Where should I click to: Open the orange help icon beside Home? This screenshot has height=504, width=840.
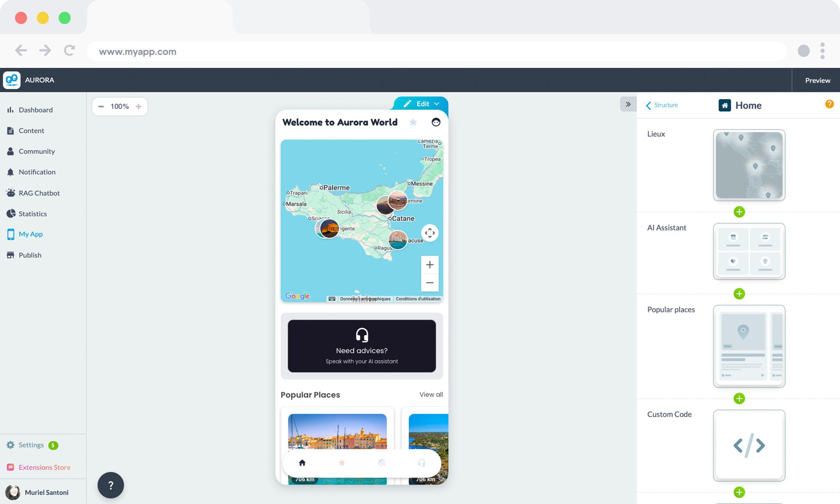coord(829,104)
